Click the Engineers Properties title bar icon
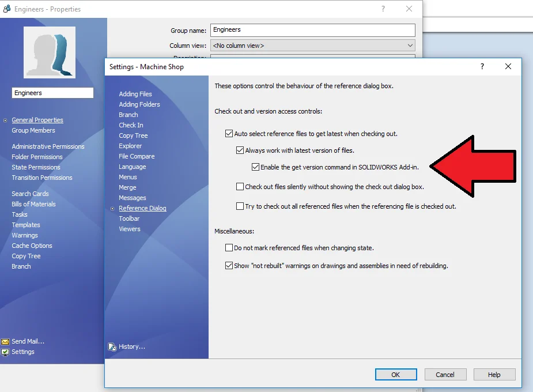 [7, 9]
